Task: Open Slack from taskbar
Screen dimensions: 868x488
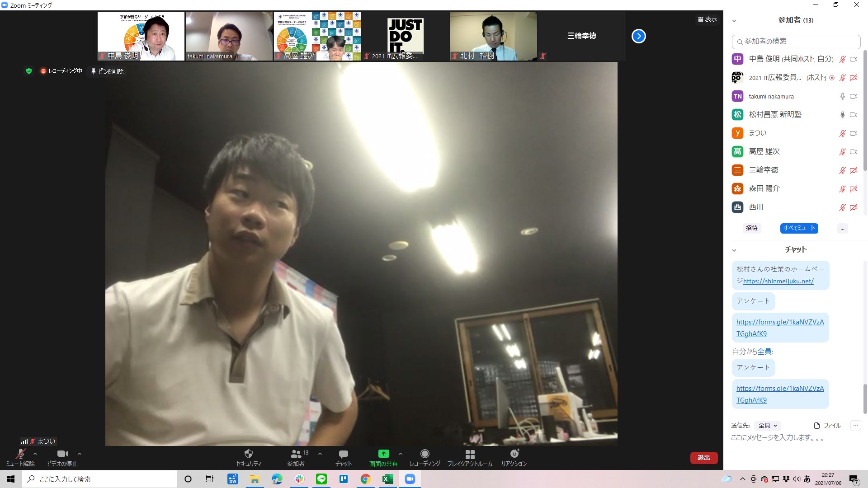Action: (x=299, y=479)
